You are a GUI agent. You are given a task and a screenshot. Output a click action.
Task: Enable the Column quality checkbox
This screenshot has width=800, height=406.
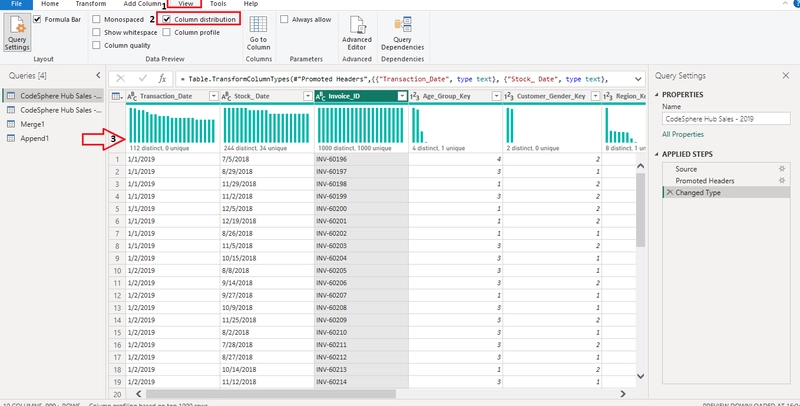[x=96, y=45]
